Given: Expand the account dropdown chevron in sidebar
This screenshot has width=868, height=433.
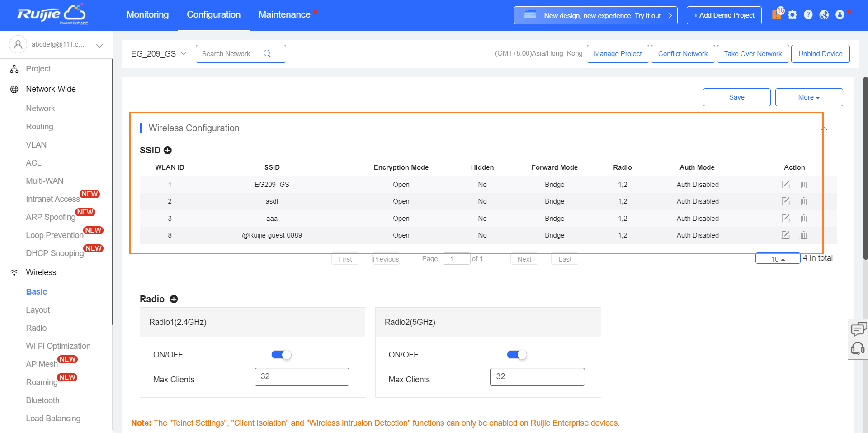Looking at the screenshot, I should tap(99, 45).
